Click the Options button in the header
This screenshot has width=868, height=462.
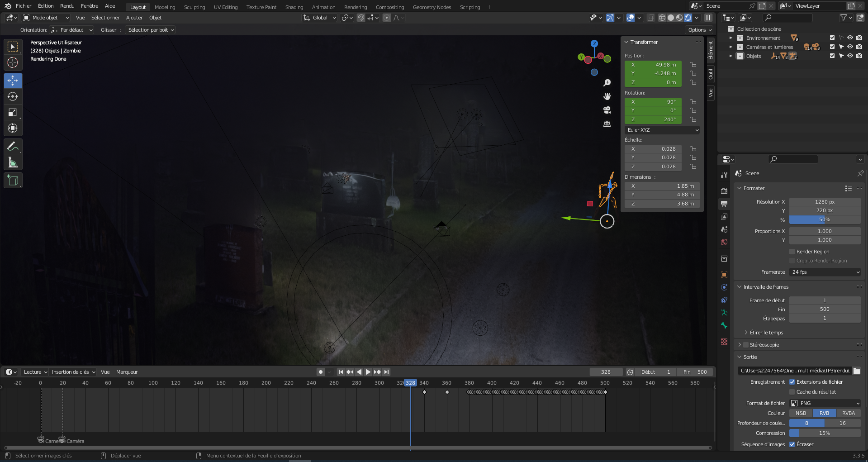pos(699,30)
